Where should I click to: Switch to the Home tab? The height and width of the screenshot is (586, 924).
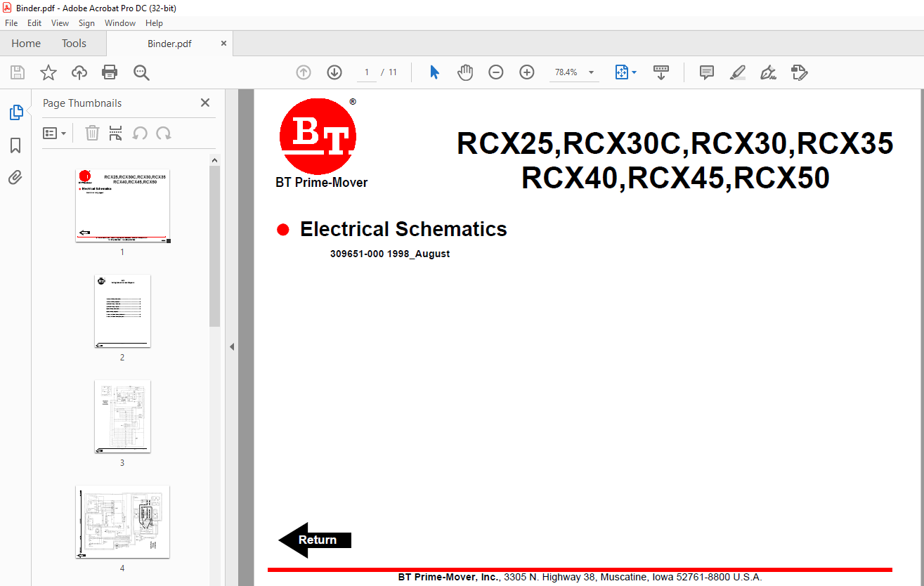[x=26, y=44]
